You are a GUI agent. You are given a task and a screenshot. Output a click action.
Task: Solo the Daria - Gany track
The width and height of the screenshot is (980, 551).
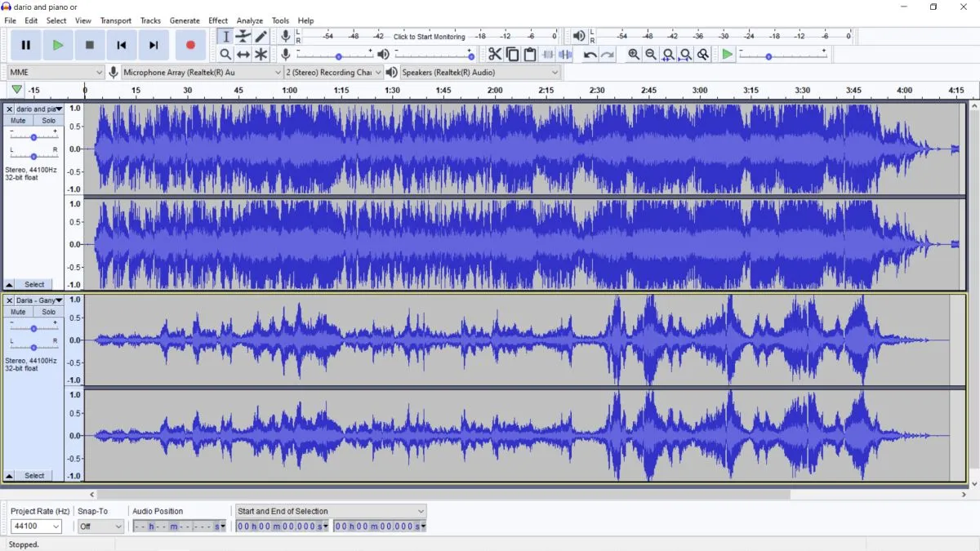(x=49, y=312)
